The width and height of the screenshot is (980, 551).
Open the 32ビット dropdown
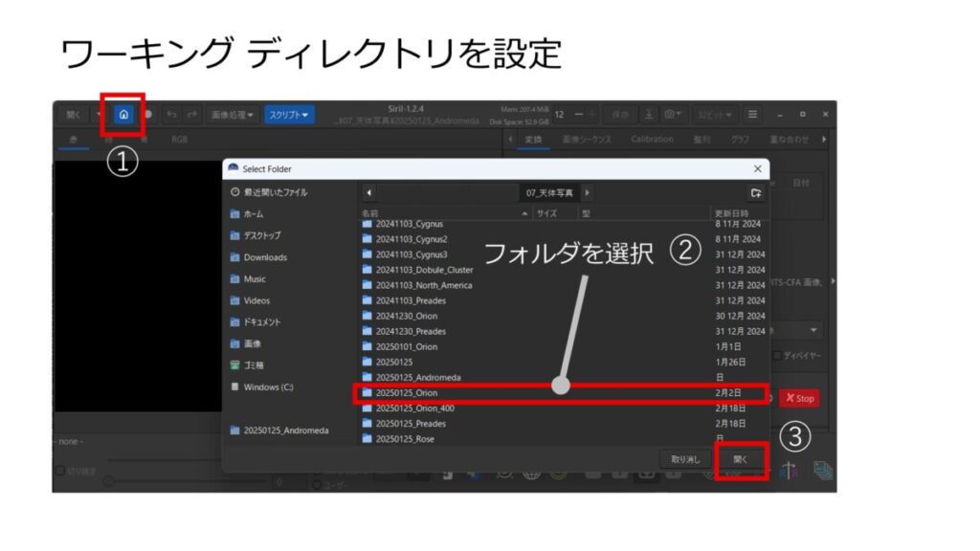click(714, 115)
